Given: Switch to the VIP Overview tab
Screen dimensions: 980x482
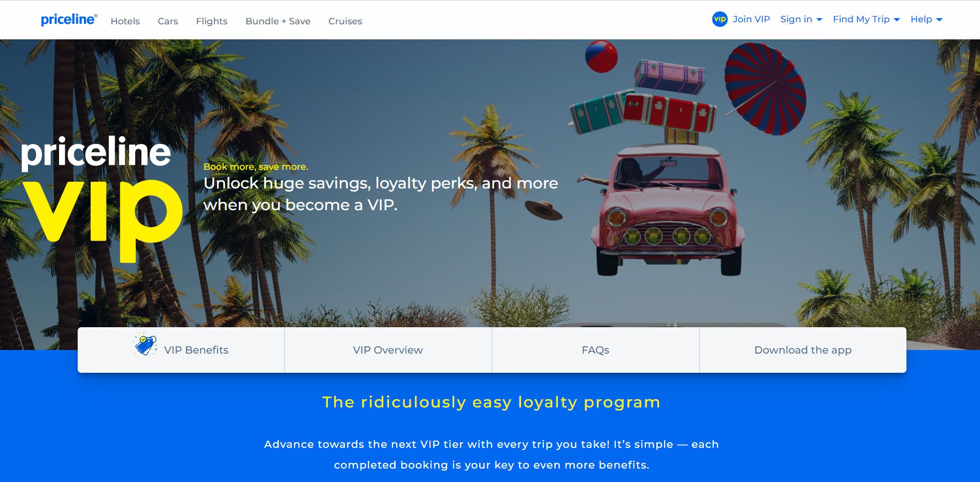Looking at the screenshot, I should tap(388, 350).
